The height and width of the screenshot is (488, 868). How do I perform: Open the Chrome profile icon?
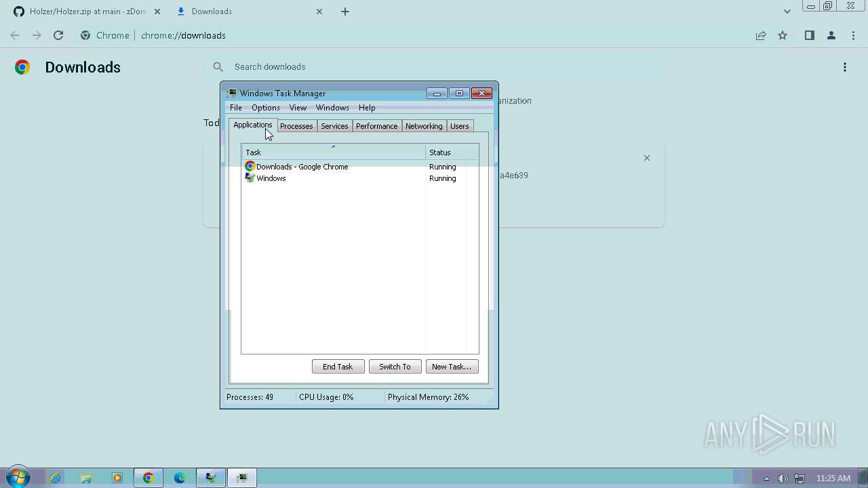pyautogui.click(x=831, y=35)
